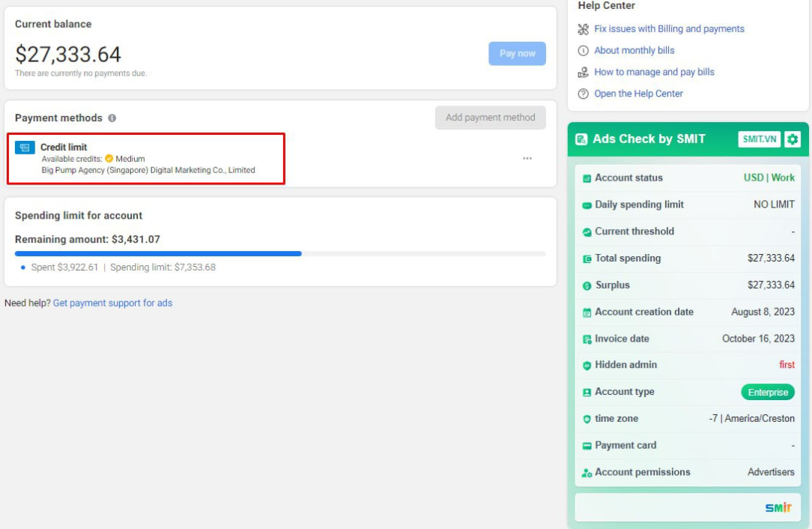
Task: Click the Medium credits yellow check badge
Action: point(109,159)
